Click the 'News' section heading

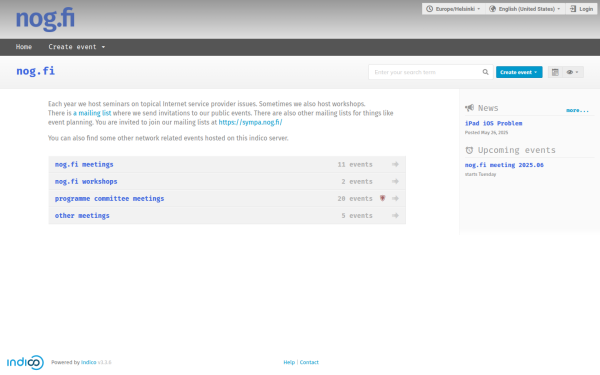tap(488, 108)
